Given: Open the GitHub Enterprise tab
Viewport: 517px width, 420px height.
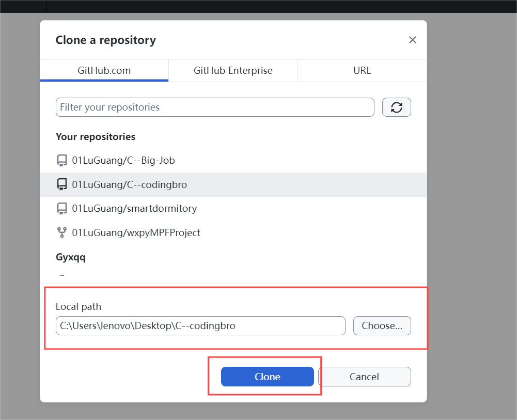Looking at the screenshot, I should pyautogui.click(x=233, y=71).
